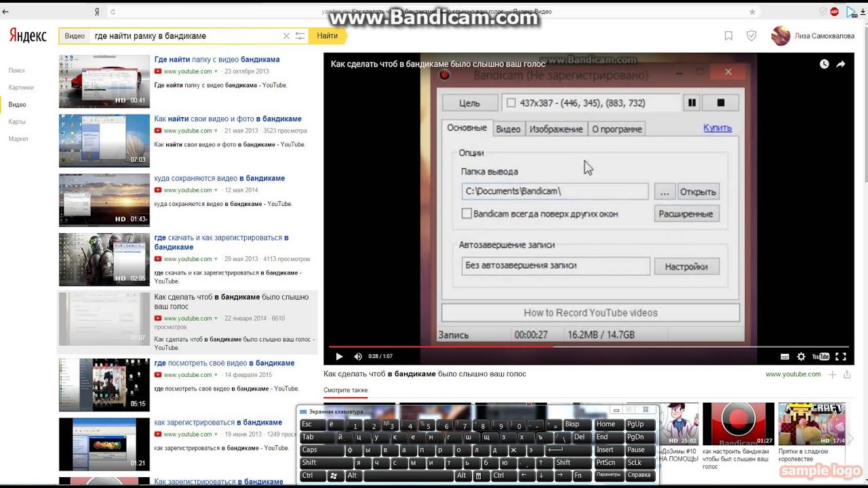Open source dropdown arrow for 'Как найти свои видео' result
Screen dimensions: 868x488
click(x=216, y=131)
